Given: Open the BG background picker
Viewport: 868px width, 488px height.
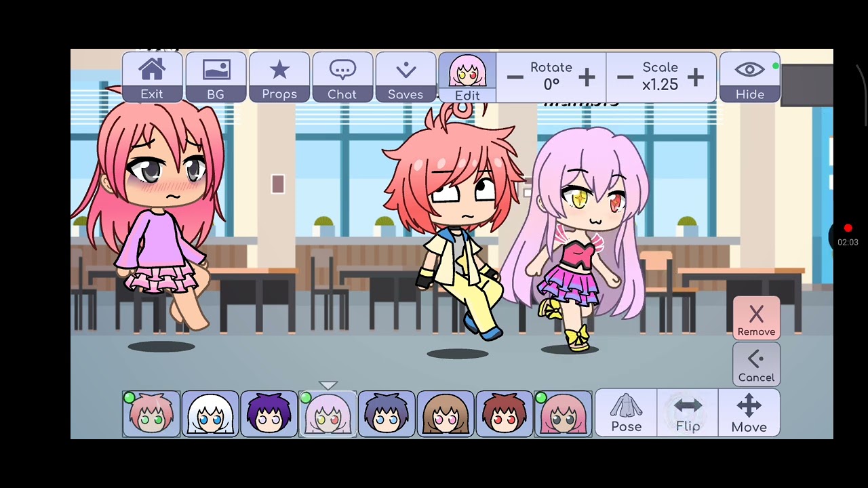Looking at the screenshot, I should (x=216, y=77).
